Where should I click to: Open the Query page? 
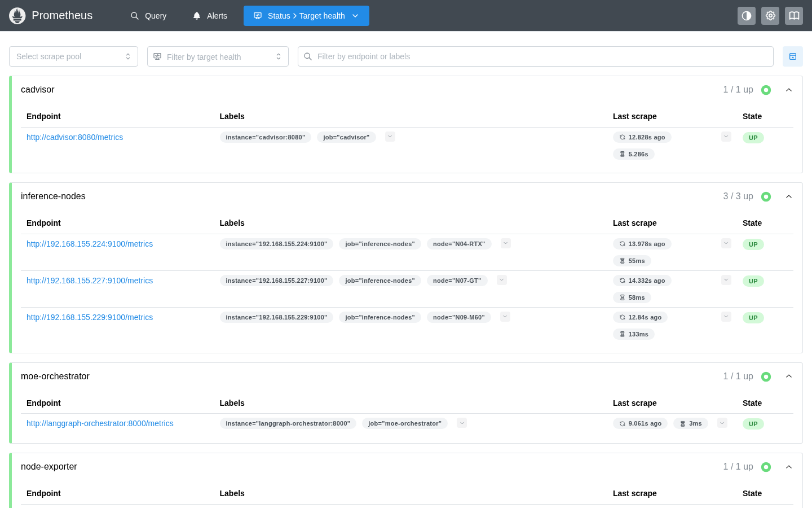click(x=148, y=16)
